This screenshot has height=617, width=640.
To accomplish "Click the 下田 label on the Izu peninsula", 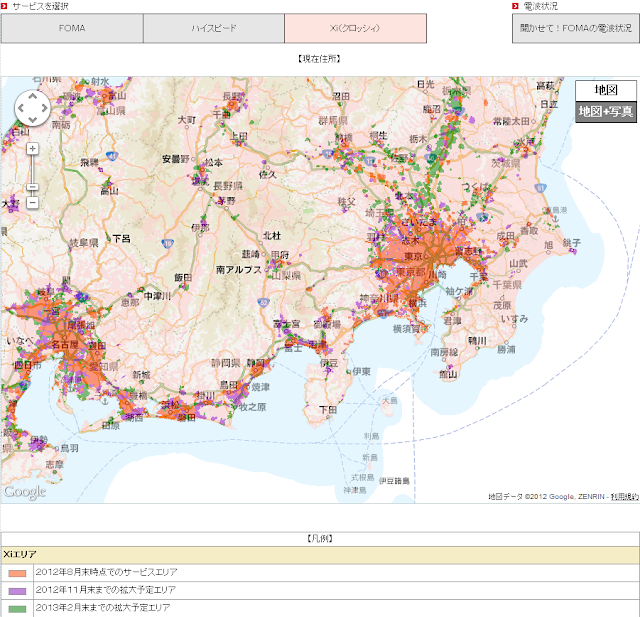I will click(328, 409).
